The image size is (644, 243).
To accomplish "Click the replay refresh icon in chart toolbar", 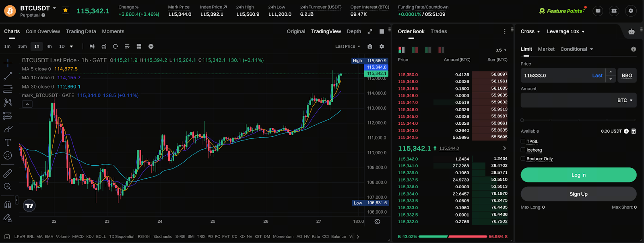I will point(116,46).
